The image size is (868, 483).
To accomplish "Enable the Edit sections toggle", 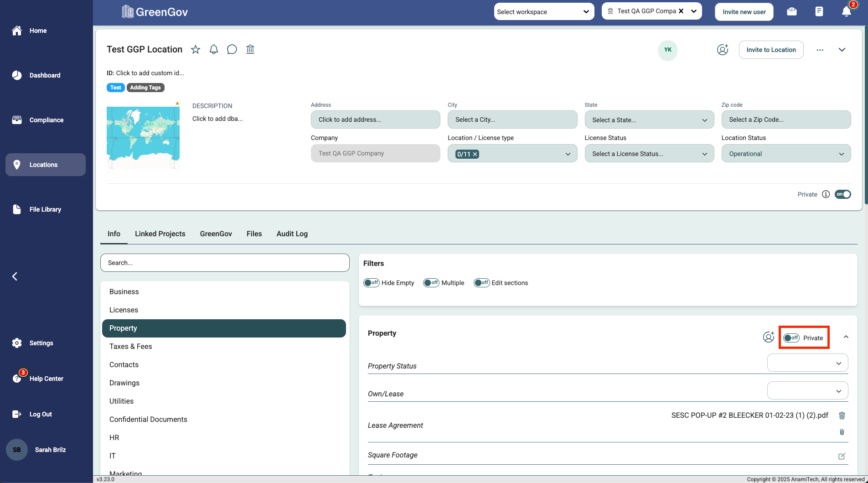I will pos(481,283).
